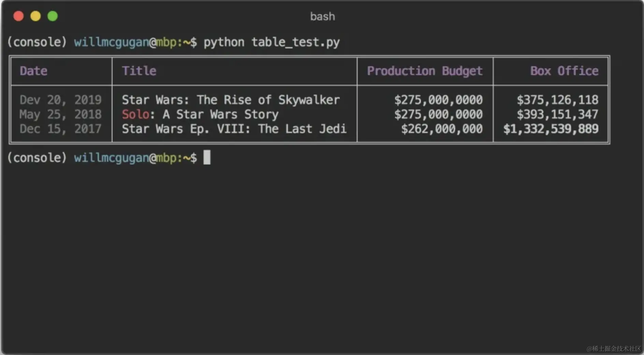This screenshot has height=355, width=644.
Task: Click the $375,126,118 box office value
Action: coord(557,100)
